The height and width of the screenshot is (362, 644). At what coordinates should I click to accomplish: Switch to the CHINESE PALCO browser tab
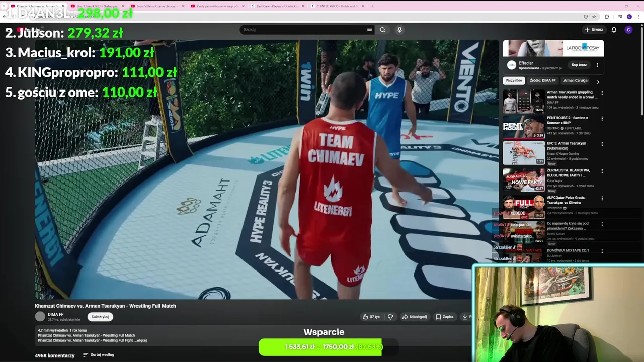coord(337,6)
